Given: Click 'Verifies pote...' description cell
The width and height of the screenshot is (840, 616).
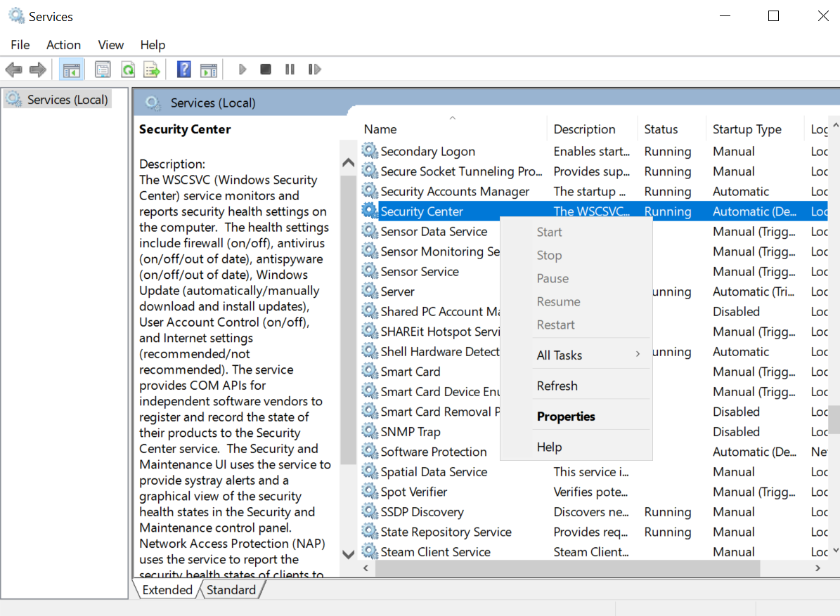Looking at the screenshot, I should pos(590,492).
